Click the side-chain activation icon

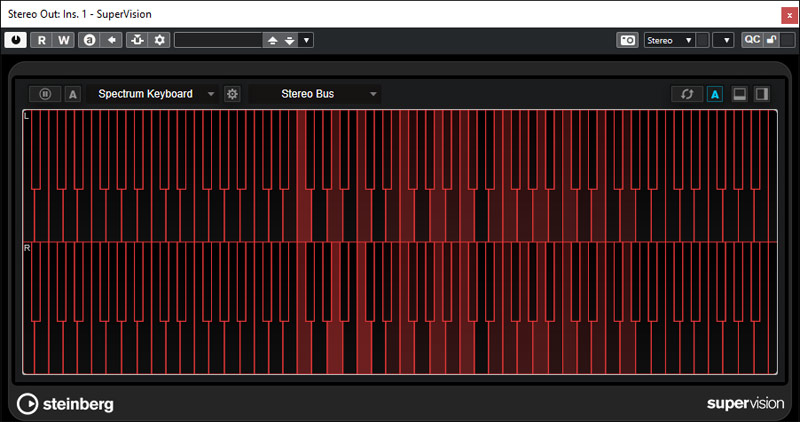(x=138, y=40)
